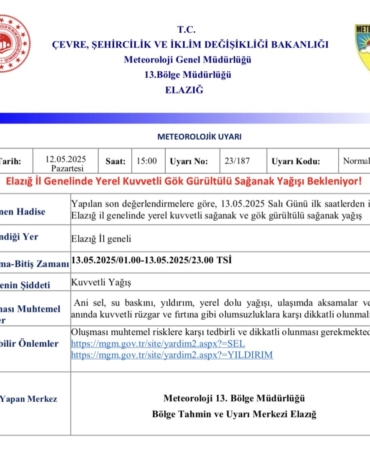370x450 pixels.
Task: Select the 13.05.2025/01.00-13.05.2025/23.00 TSİ time range
Action: click(x=151, y=260)
